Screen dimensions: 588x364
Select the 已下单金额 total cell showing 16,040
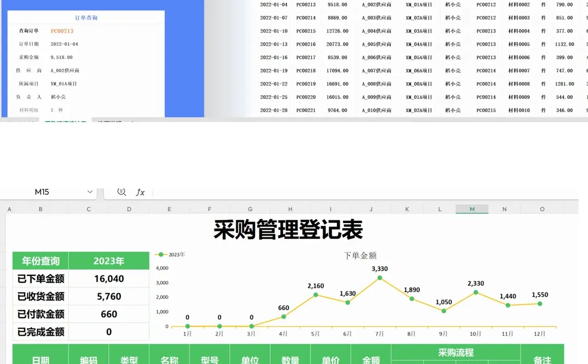[x=108, y=277]
